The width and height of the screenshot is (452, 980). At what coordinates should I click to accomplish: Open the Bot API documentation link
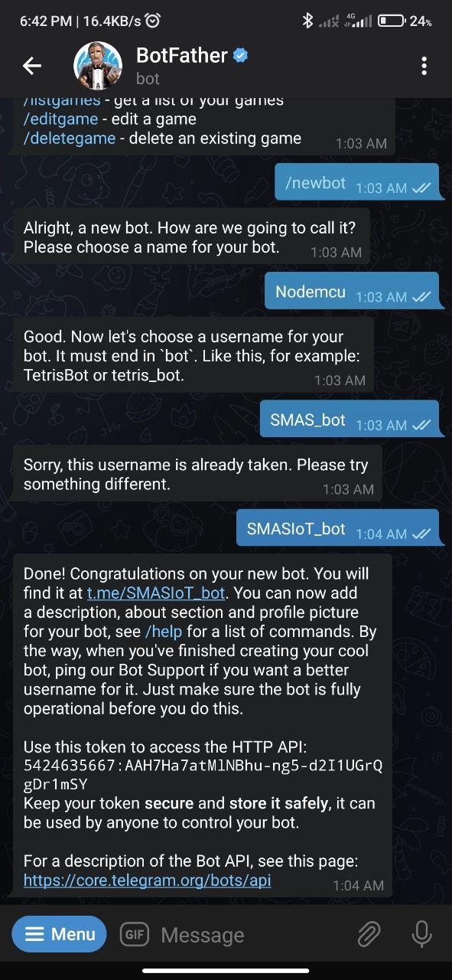pyautogui.click(x=147, y=880)
